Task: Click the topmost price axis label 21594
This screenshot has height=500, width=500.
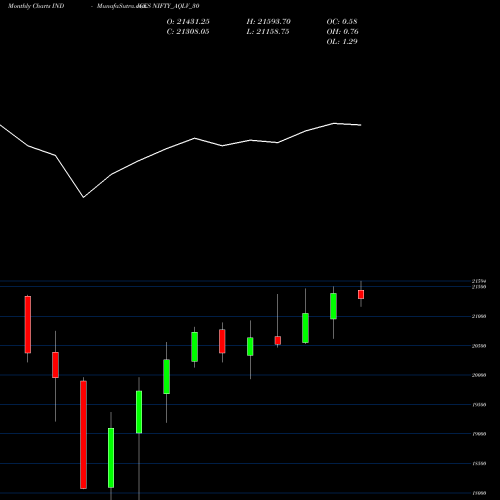Action: coord(479,281)
